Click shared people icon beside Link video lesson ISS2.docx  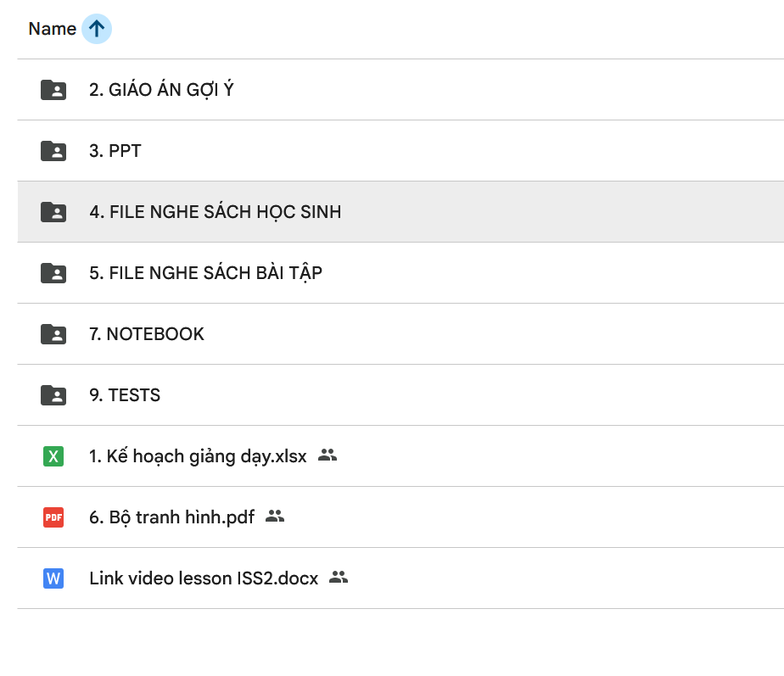(339, 577)
